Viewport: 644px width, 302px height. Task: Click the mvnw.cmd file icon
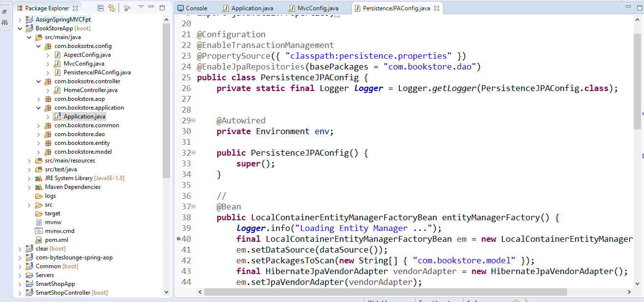click(x=39, y=231)
